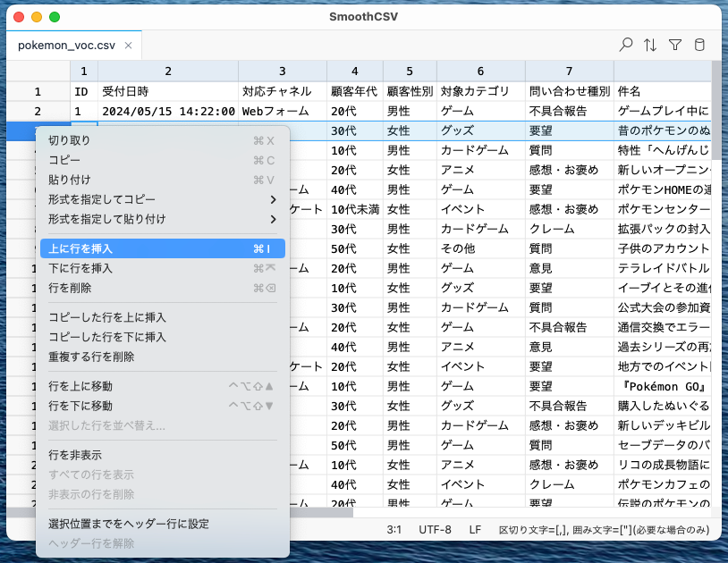This screenshot has height=563, width=728.
Task: Click the vertical scrollbar thumb
Action: (716, 110)
